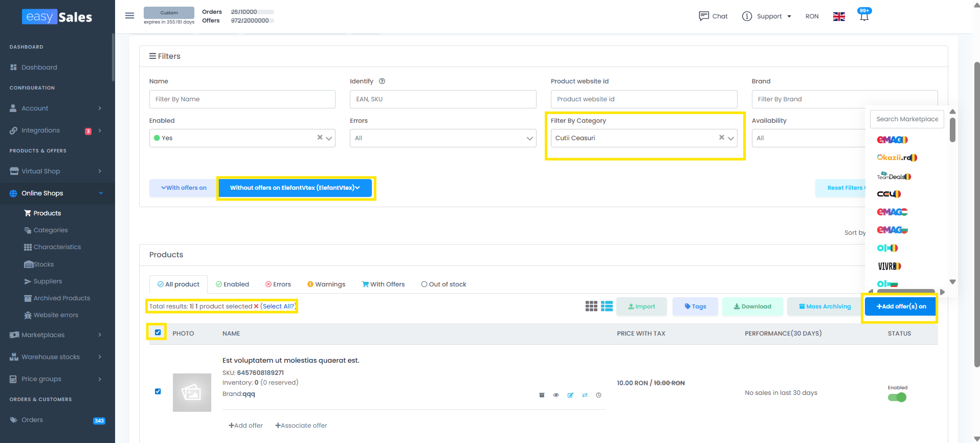This screenshot has height=443, width=980.
Task: Click the Mass Archiving button
Action: (825, 306)
